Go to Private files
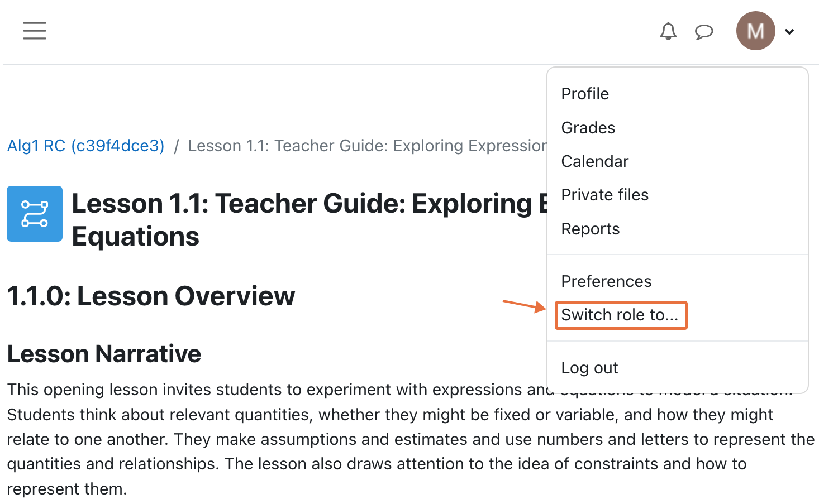Viewport: 819px width, 504px height. pos(604,195)
